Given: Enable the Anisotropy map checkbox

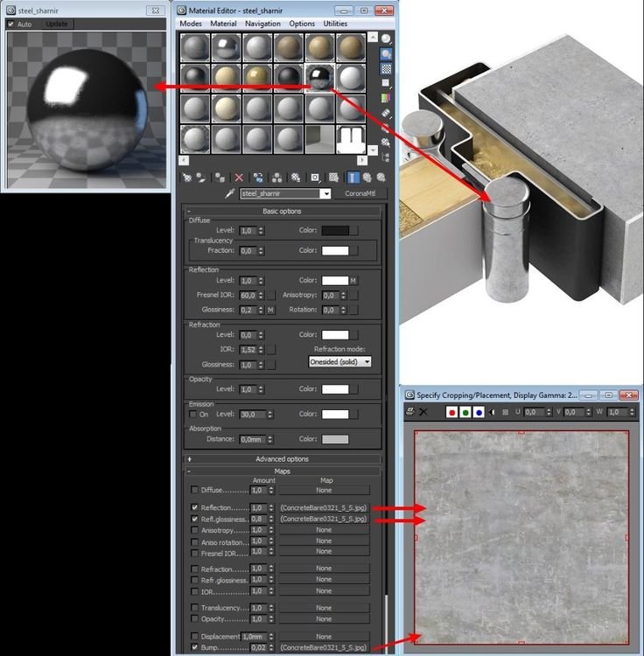Looking at the screenshot, I should click(x=194, y=530).
